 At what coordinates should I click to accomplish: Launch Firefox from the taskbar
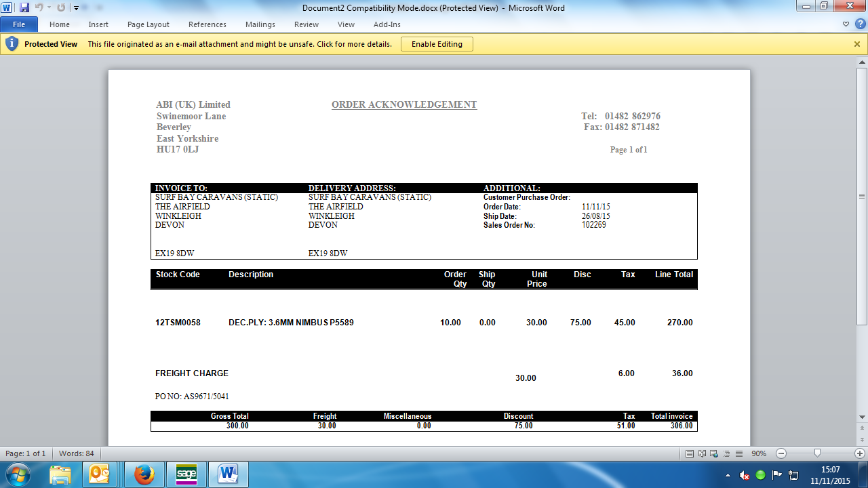click(x=144, y=474)
